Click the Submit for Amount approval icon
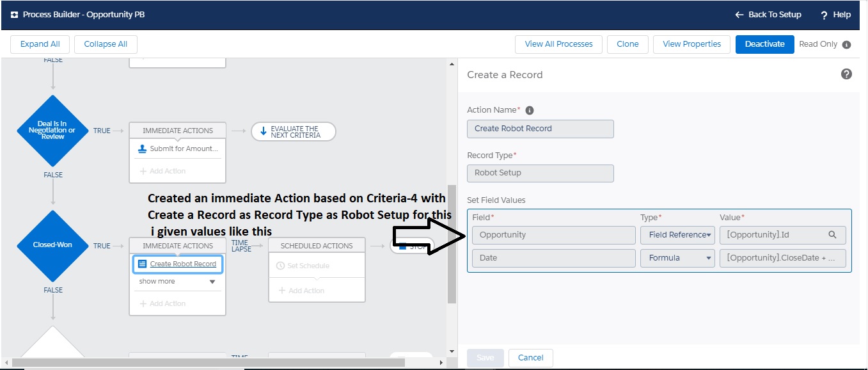868x370 pixels. tap(143, 149)
